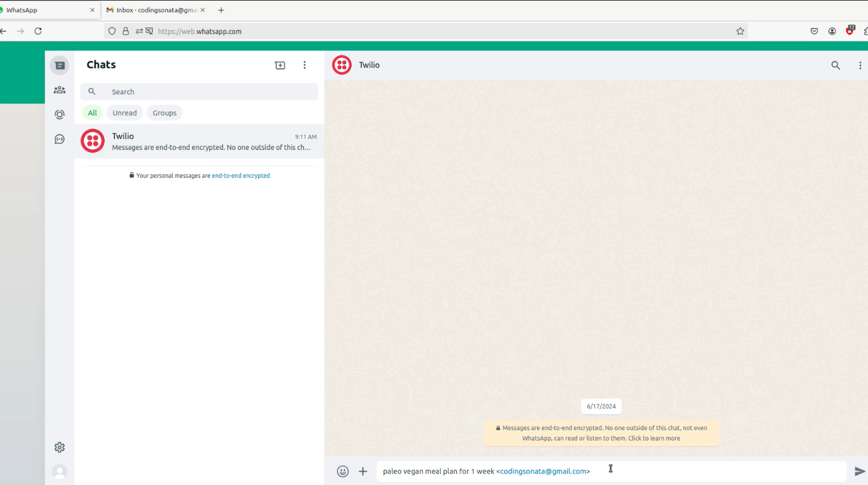Search within the Twilio conversation
The height and width of the screenshot is (485, 868).
836,65
